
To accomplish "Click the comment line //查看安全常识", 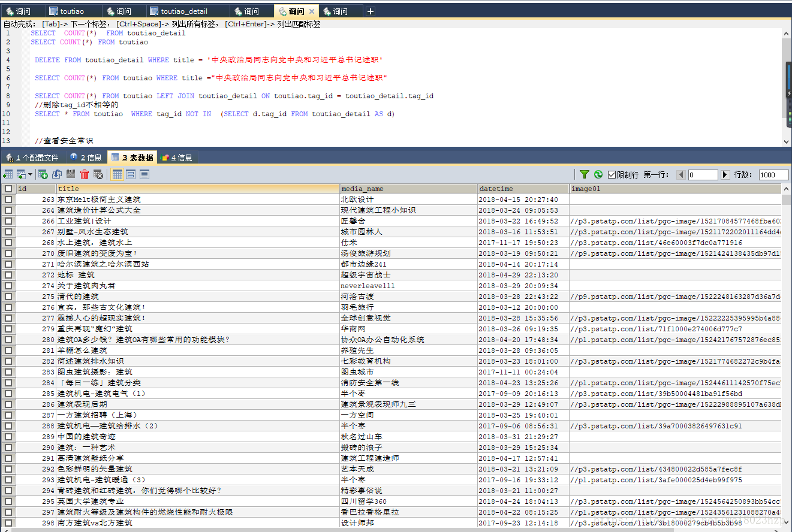I will point(64,141).
